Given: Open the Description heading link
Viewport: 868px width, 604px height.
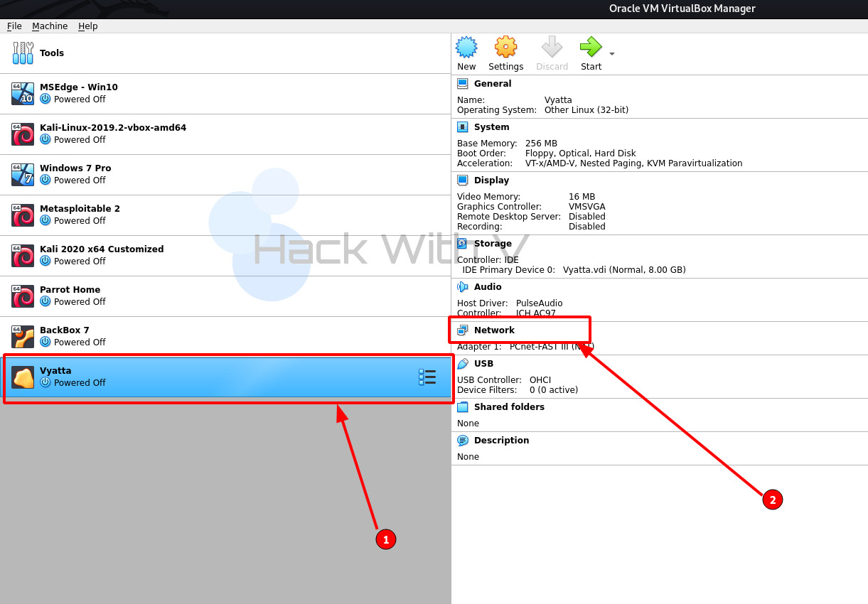Looking at the screenshot, I should click(501, 441).
